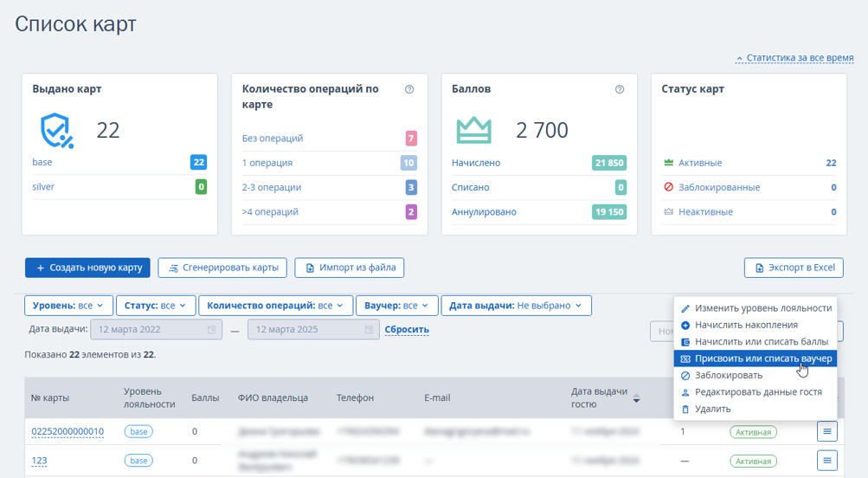Click Заблокированные status link

point(720,187)
